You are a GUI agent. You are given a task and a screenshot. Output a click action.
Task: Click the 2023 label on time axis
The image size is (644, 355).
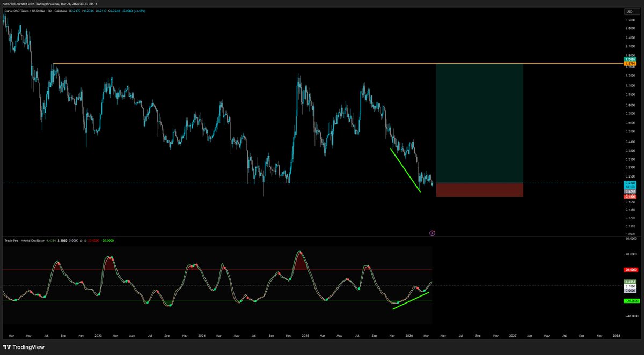tap(98, 335)
